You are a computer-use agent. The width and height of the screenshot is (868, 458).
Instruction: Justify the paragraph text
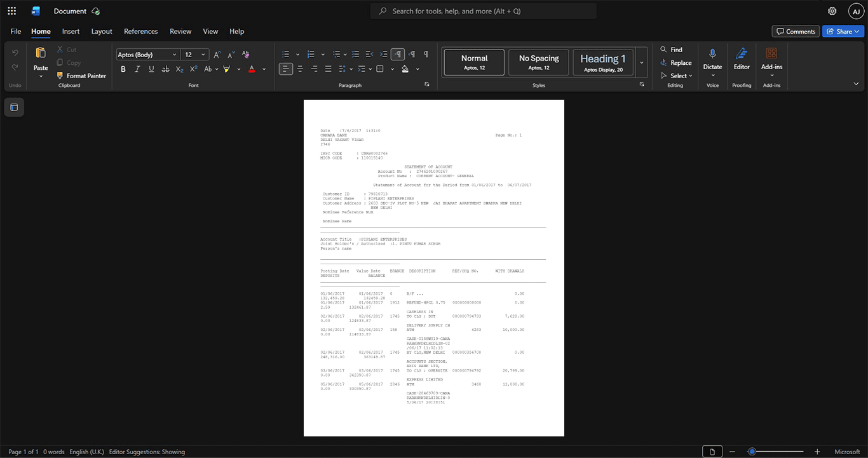point(328,69)
